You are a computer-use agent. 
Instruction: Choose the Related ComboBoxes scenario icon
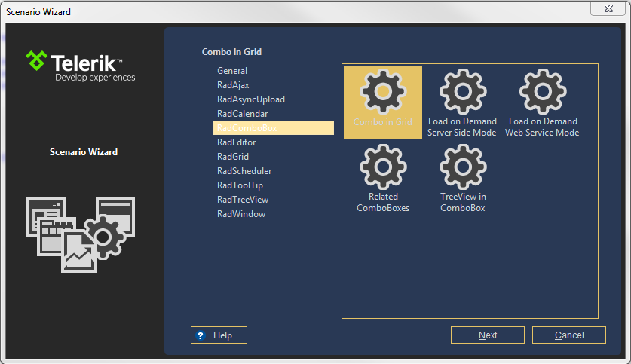[383, 167]
